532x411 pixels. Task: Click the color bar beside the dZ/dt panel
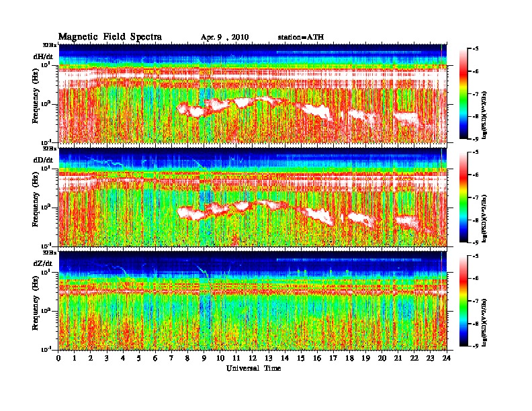[463, 301]
